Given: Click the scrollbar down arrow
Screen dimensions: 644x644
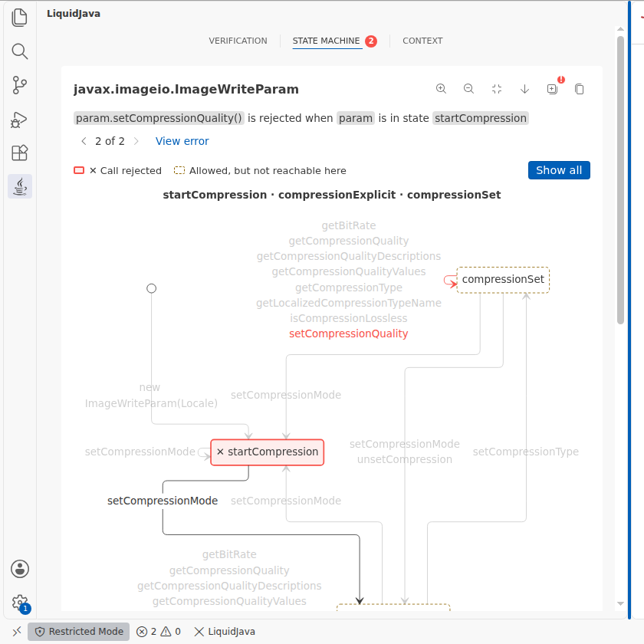Looking at the screenshot, I should (x=620, y=604).
